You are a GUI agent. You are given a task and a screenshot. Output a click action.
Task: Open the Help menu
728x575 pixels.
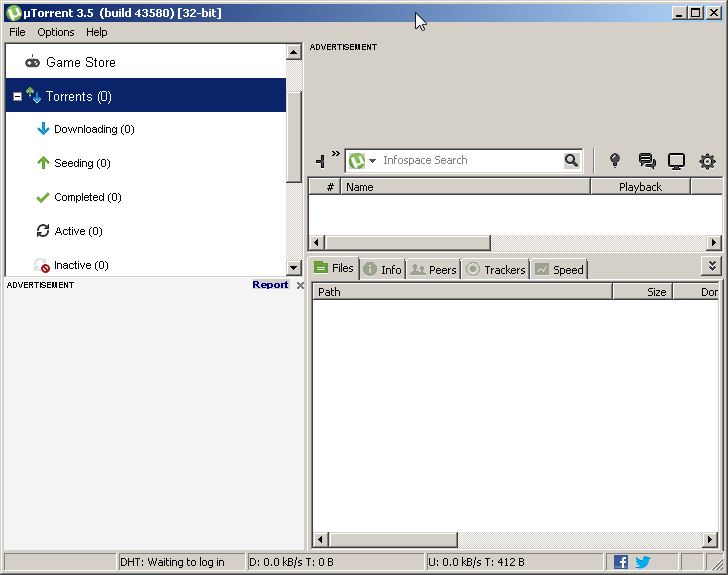[x=97, y=32]
